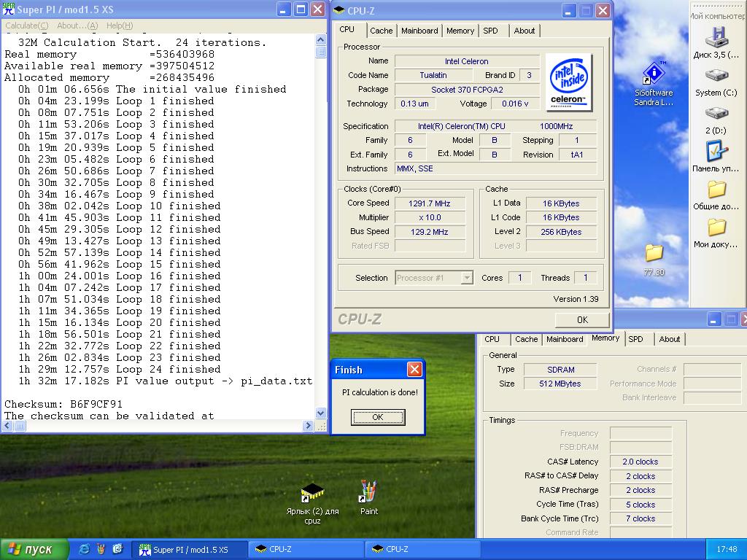Click the Instructions MMX, SSE field
Screen dimensions: 747x560
495,168
